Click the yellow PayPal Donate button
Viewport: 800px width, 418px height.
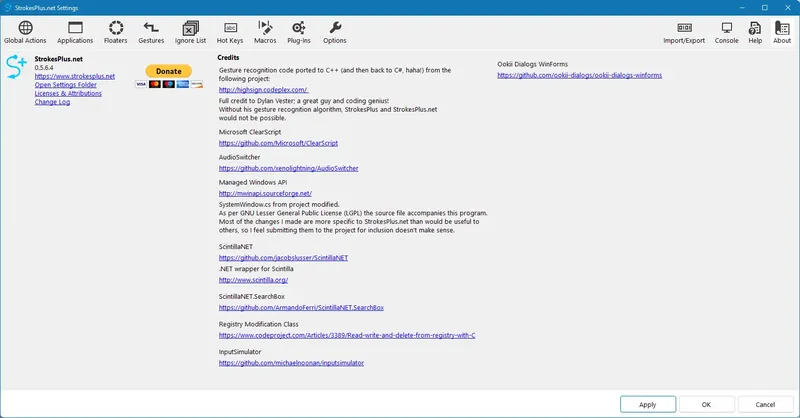(169, 71)
